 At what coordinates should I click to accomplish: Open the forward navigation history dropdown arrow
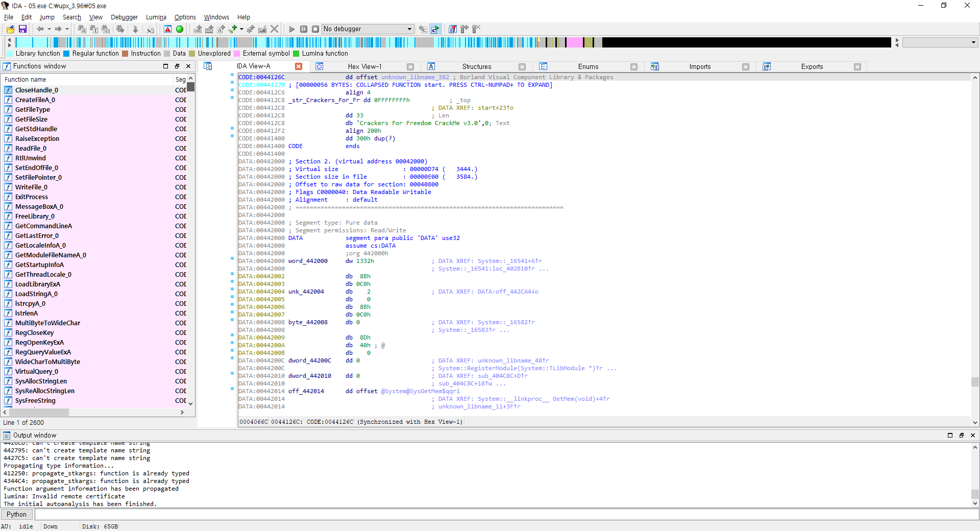pos(67,29)
